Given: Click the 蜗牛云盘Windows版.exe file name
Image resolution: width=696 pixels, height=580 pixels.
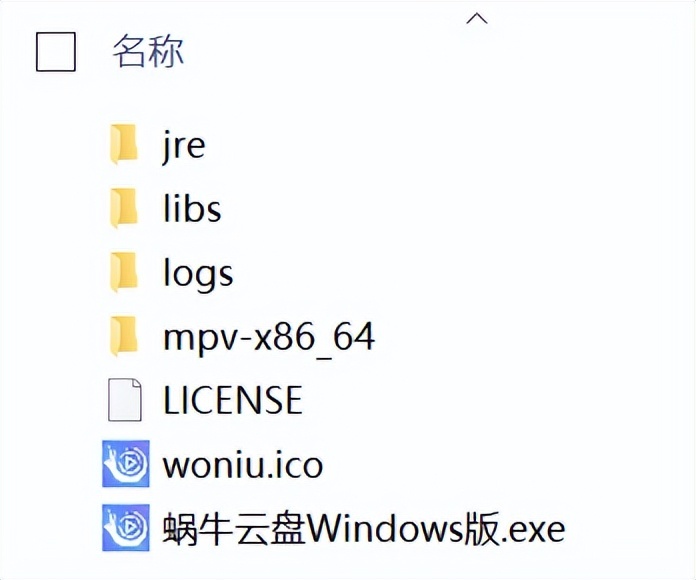Looking at the screenshot, I should point(364,529).
